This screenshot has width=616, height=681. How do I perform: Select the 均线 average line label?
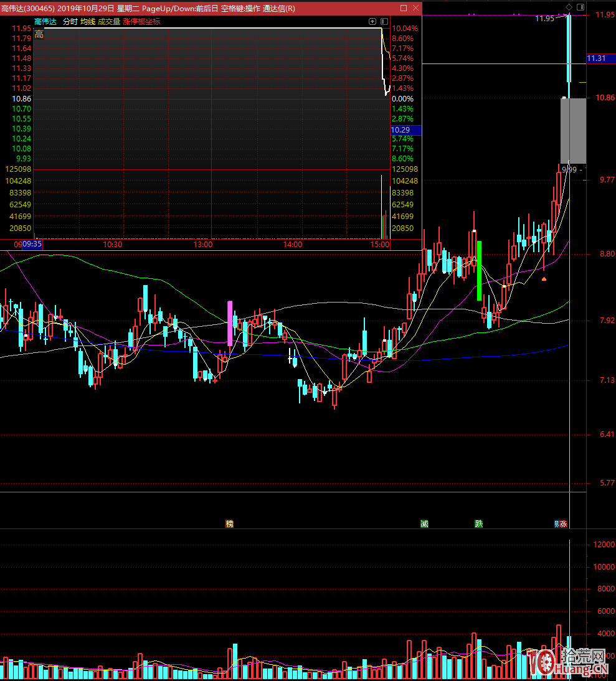88,21
